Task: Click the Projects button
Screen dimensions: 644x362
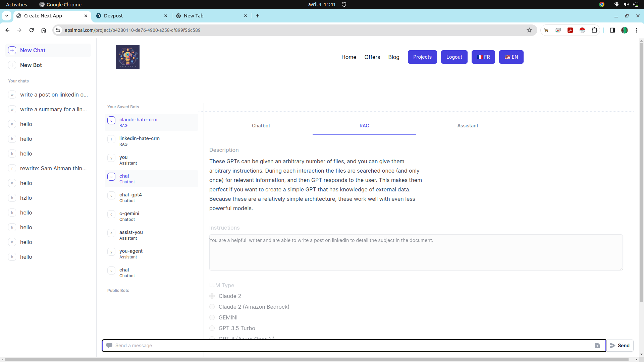Action: (x=422, y=57)
